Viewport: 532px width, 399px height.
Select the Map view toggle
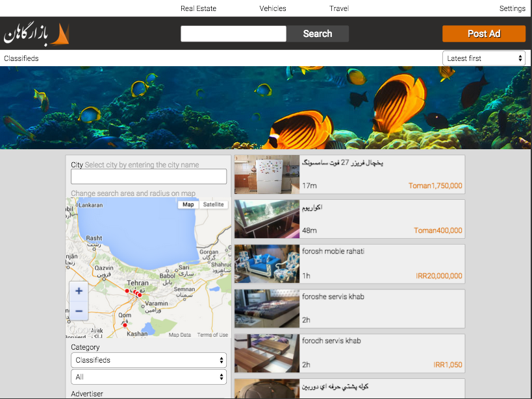pyautogui.click(x=188, y=204)
